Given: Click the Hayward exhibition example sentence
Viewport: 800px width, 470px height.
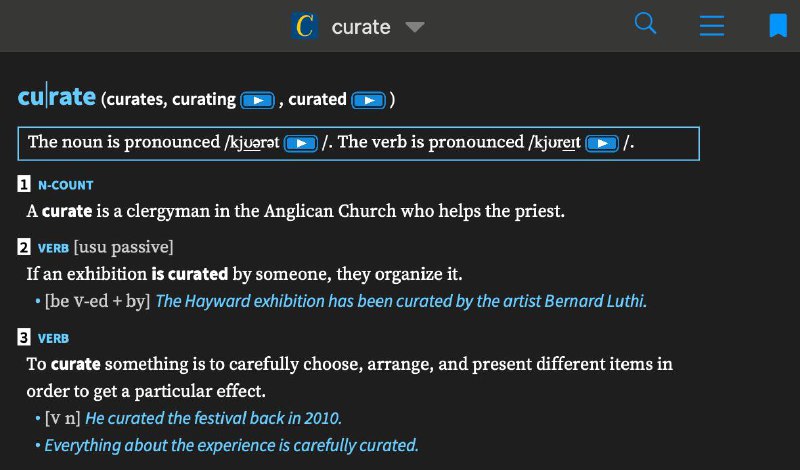Looking at the screenshot, I should [x=401, y=301].
